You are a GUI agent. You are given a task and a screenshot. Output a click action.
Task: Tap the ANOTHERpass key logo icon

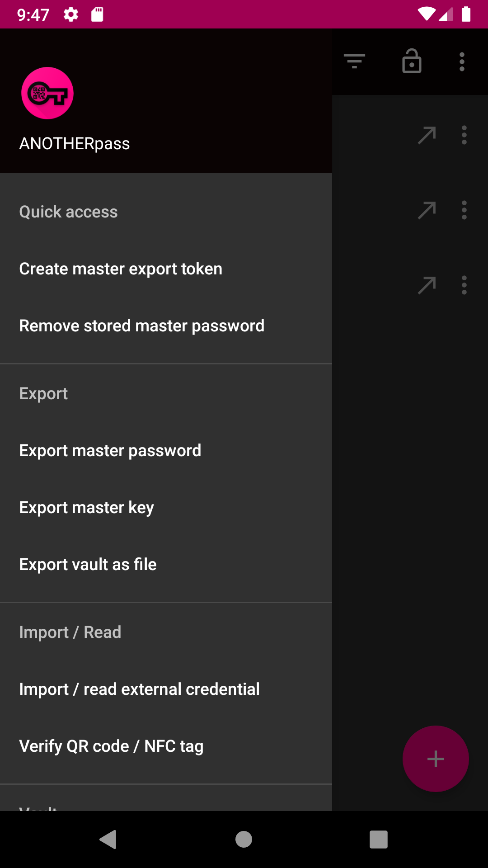[x=47, y=93]
